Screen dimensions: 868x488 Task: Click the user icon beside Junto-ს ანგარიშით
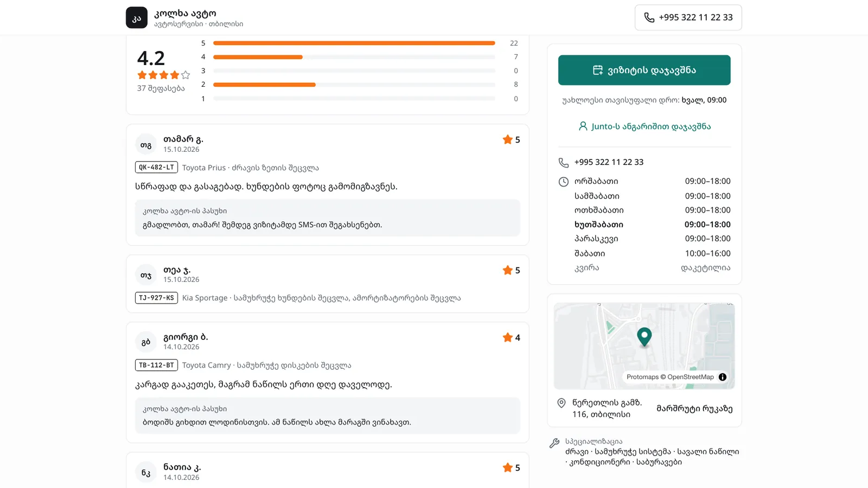[x=583, y=126]
